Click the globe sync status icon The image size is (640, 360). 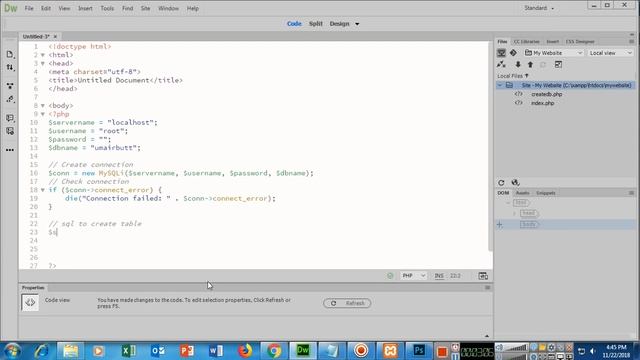[x=516, y=182]
